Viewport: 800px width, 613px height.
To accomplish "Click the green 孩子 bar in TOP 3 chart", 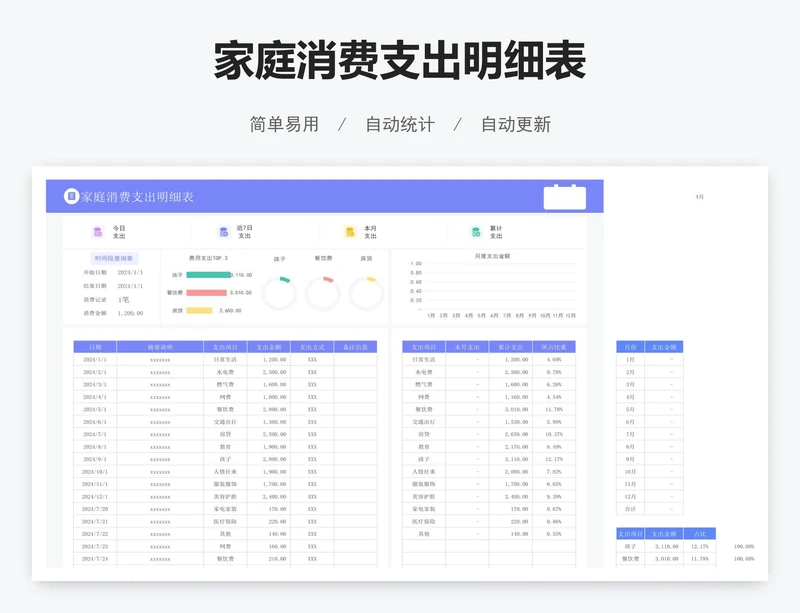I will (208, 275).
